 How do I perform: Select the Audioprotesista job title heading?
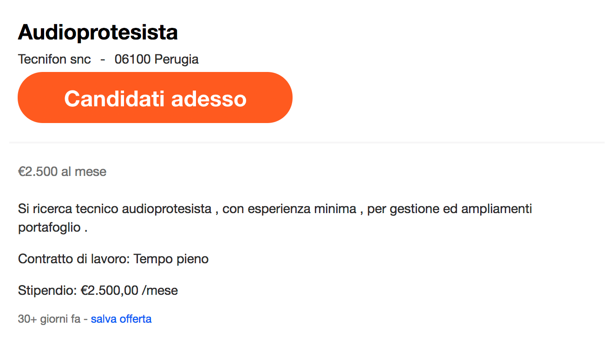tap(98, 32)
